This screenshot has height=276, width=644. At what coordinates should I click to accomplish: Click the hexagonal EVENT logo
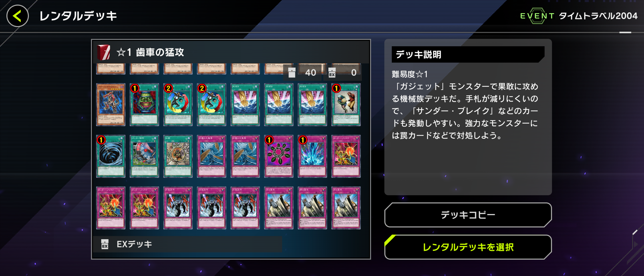[x=537, y=16]
